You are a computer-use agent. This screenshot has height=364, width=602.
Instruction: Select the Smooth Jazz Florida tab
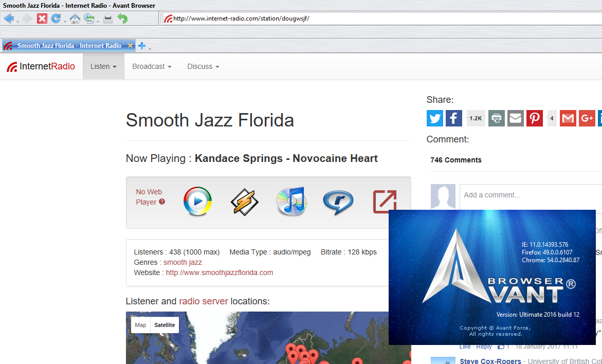(x=69, y=46)
